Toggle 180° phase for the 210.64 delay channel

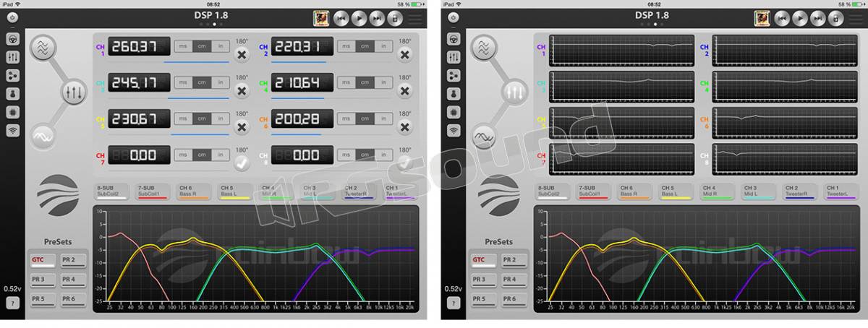click(405, 91)
